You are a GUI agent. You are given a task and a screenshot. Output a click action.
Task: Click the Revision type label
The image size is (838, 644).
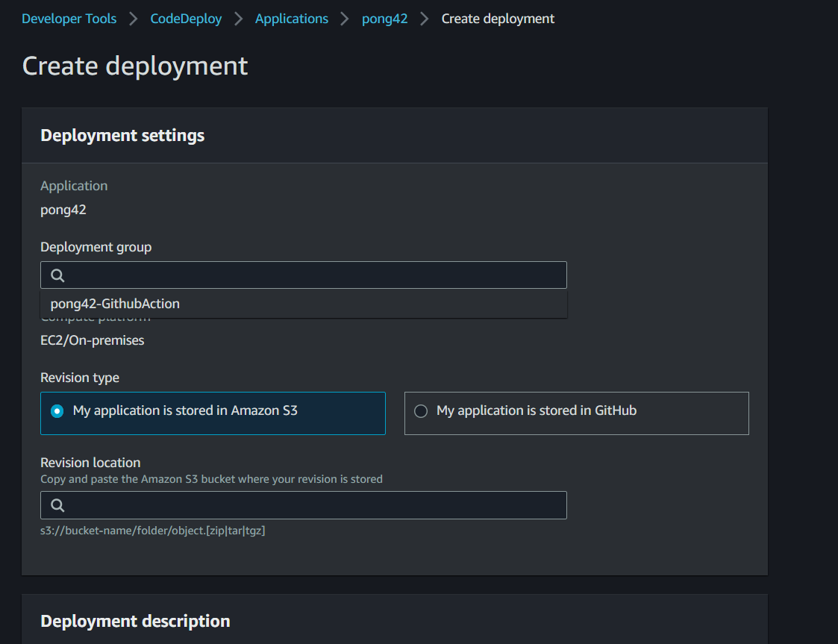pos(80,378)
